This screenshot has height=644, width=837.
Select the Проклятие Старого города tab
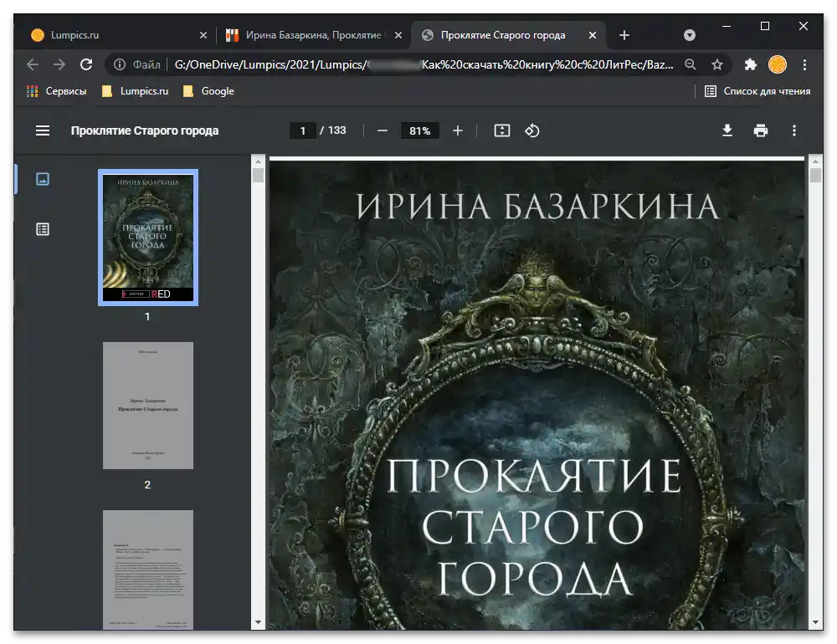click(x=508, y=35)
